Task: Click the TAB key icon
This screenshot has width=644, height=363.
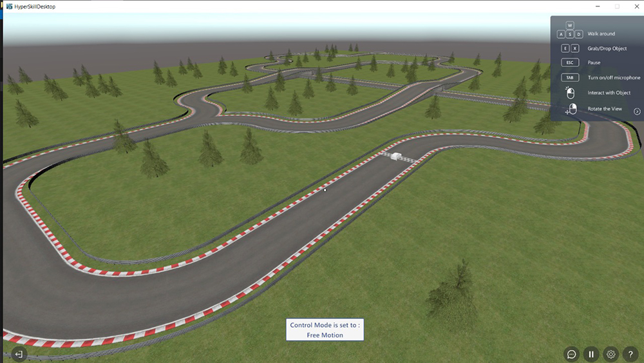Action: tap(570, 77)
